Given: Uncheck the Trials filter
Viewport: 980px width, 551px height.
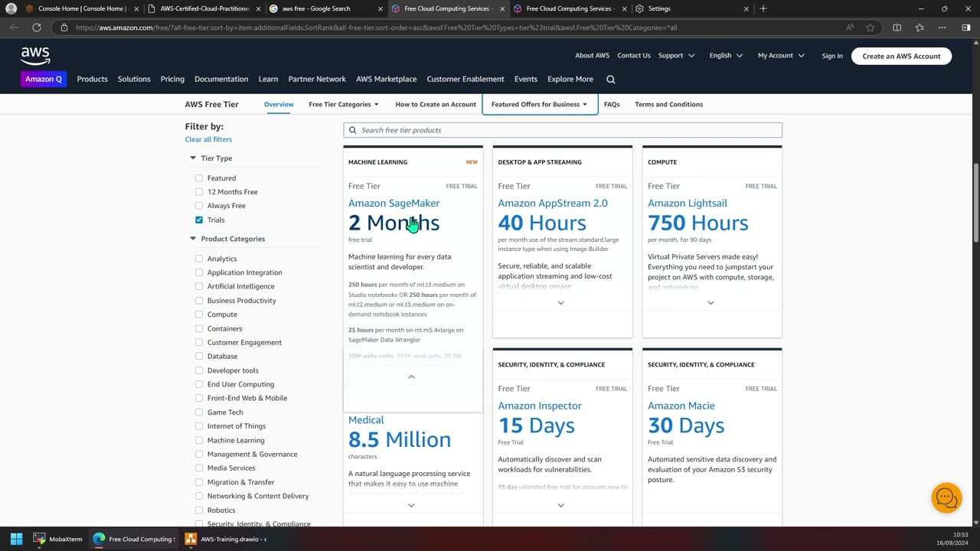Looking at the screenshot, I should click(x=199, y=220).
